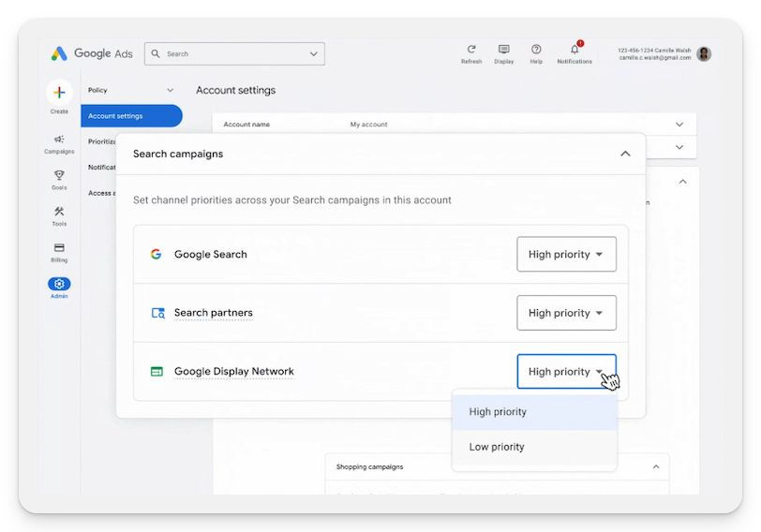Collapse the Search campaigns panel

[625, 154]
